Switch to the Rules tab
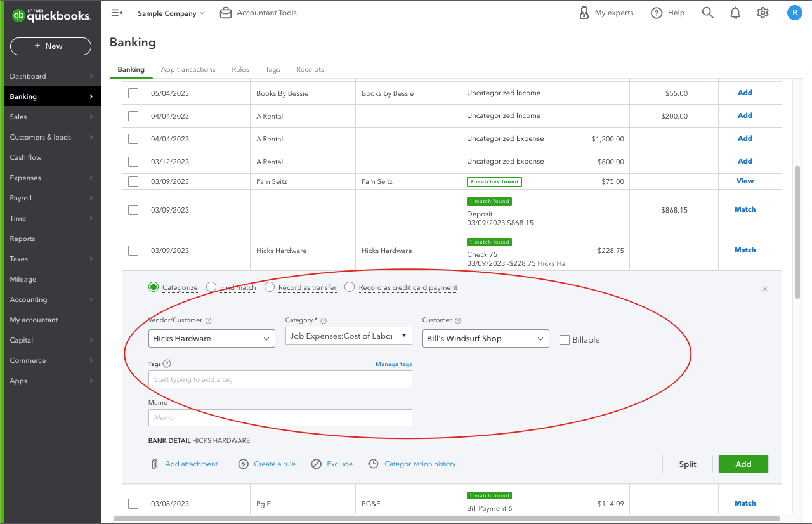This screenshot has width=812, height=524. pos(240,69)
